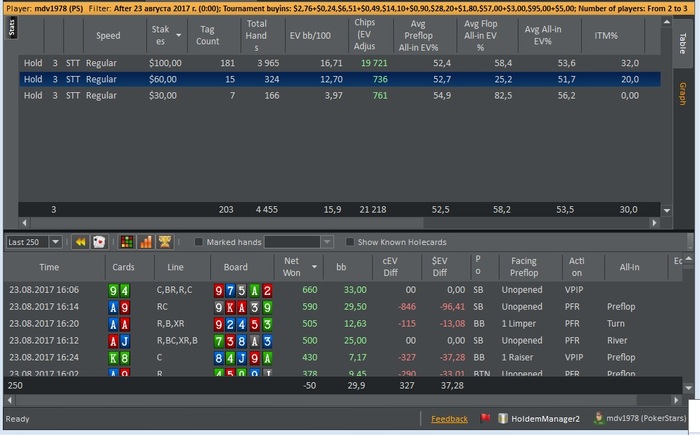Select the hand played at 23.08.2017 16:06
700x435 pixels.
click(343, 290)
